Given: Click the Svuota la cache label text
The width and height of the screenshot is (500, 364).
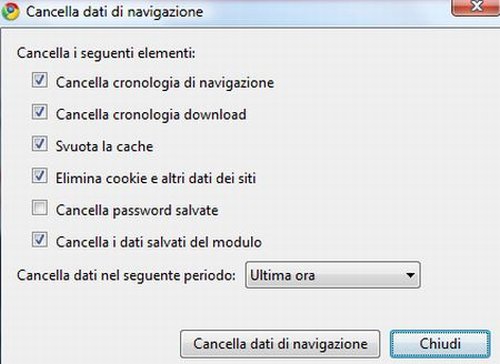Looking at the screenshot, I should pos(104,146).
